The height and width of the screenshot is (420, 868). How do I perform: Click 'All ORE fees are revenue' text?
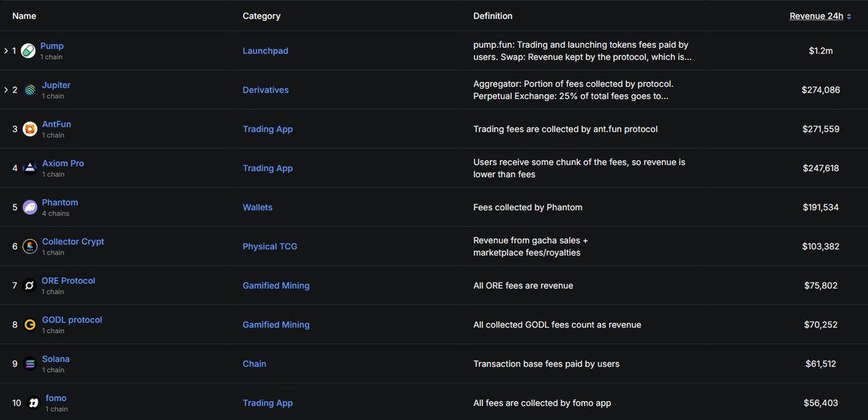523,285
